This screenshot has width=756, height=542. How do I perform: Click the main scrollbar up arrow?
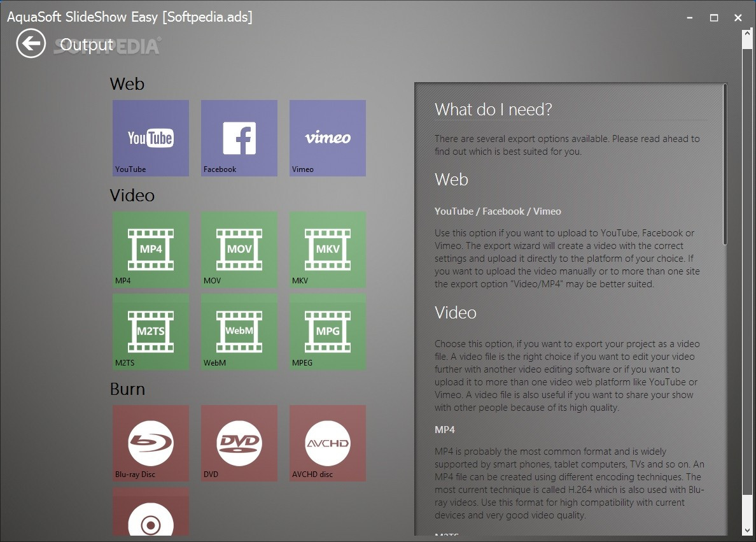[747, 34]
